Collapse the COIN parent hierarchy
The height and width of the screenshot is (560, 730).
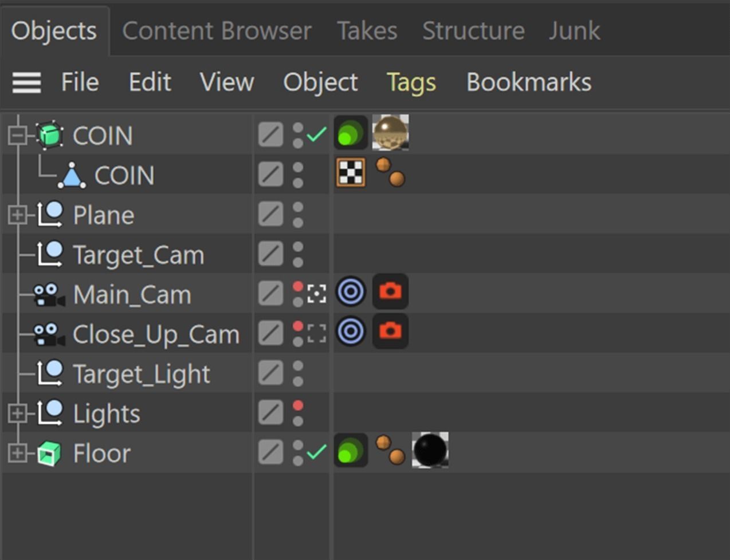pos(17,136)
